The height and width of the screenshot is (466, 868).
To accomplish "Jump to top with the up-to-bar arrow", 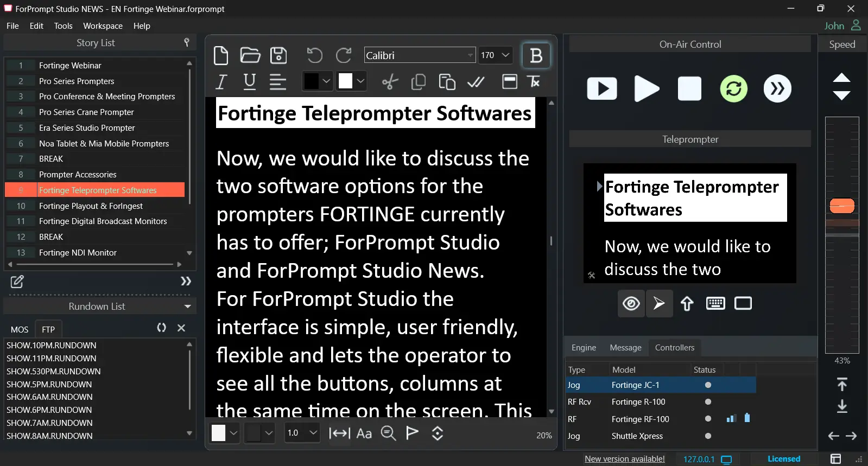I will [x=842, y=385].
